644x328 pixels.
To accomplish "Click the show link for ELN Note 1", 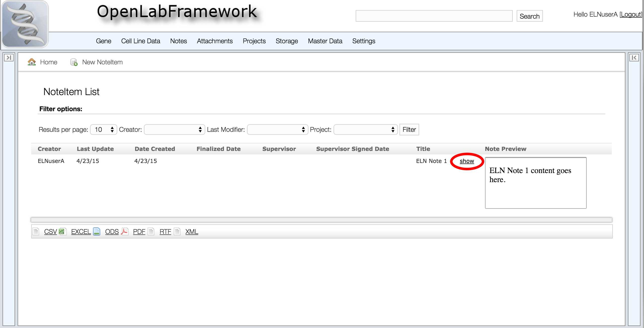I will pos(467,161).
